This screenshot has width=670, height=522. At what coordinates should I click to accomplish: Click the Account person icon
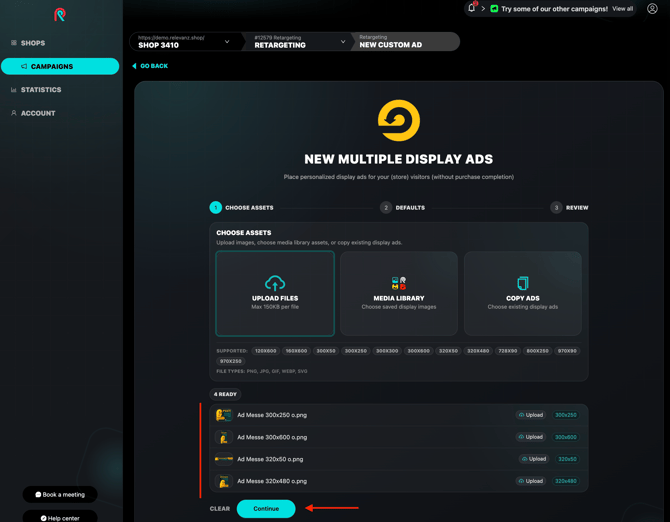pos(14,113)
